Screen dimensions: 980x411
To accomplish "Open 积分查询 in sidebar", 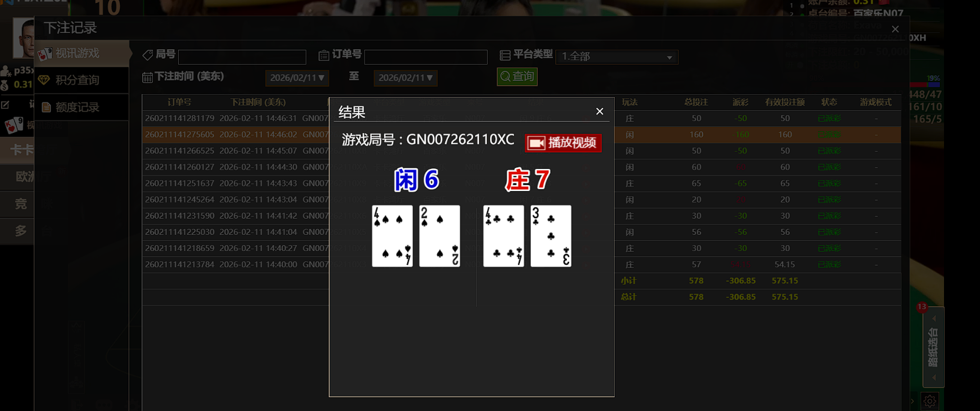I will coord(82,80).
